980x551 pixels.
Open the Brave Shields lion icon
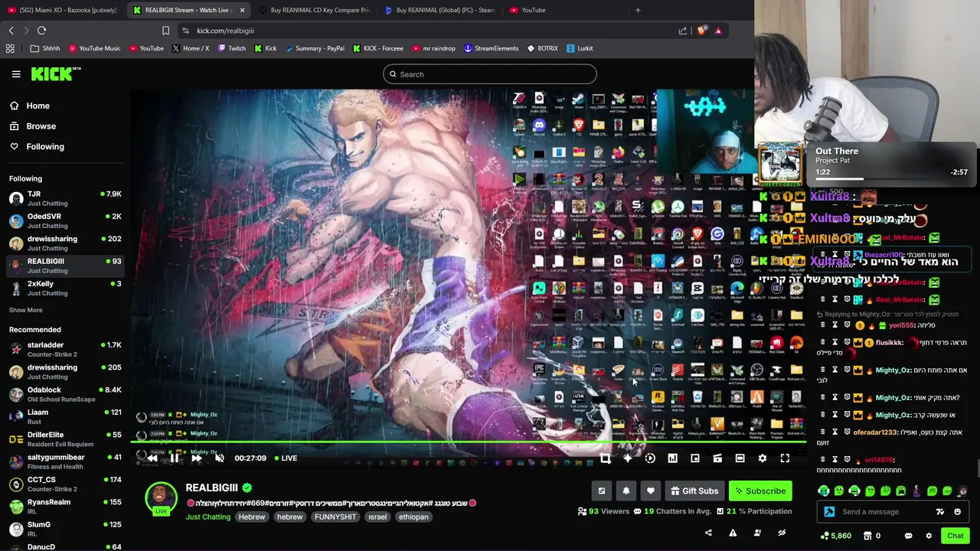[x=701, y=31]
